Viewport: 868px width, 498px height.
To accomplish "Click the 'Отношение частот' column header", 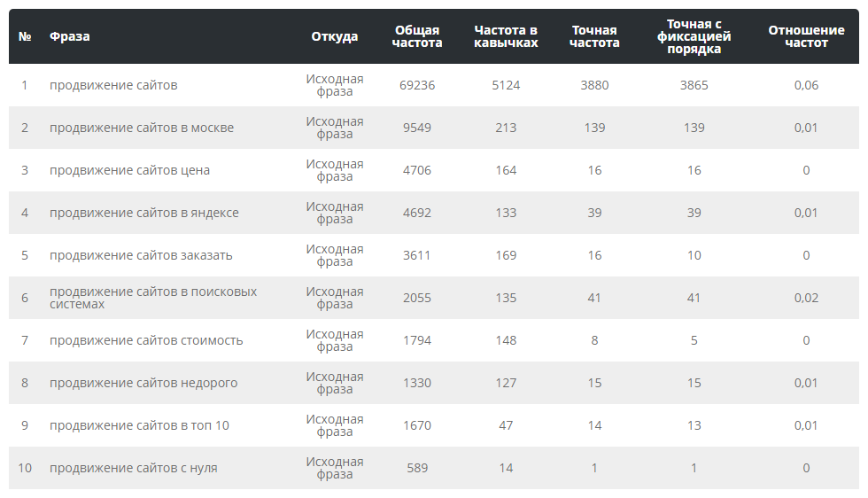I will tap(806, 36).
